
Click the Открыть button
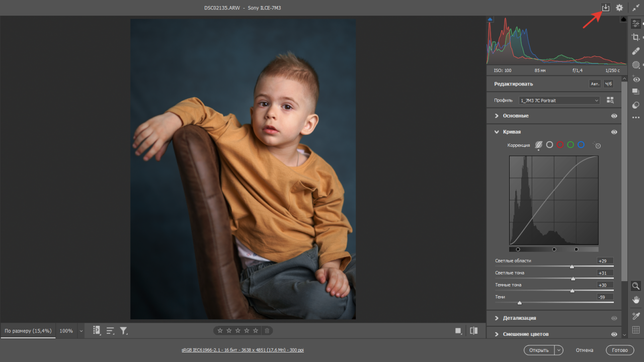[x=539, y=350]
